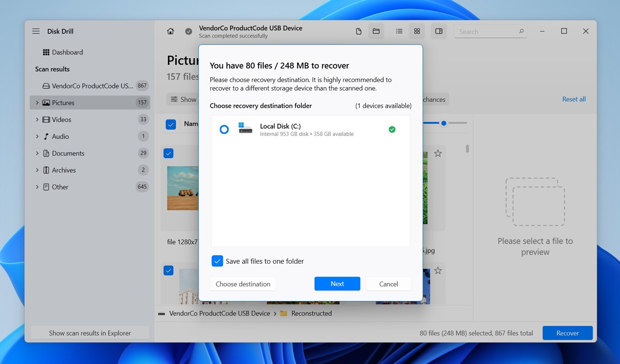Image resolution: width=620 pixels, height=364 pixels.
Task: Uncheck the first thumbnail's checkbox
Action: pos(168,153)
